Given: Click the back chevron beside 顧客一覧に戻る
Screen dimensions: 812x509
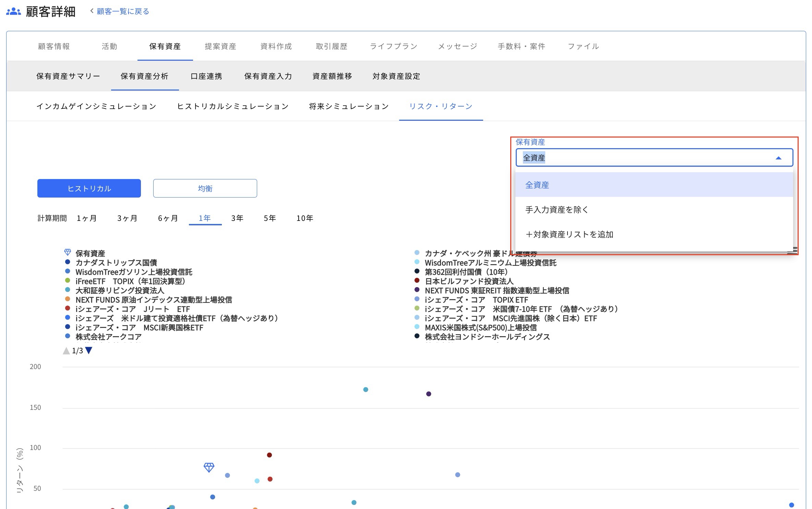Looking at the screenshot, I should 92,11.
